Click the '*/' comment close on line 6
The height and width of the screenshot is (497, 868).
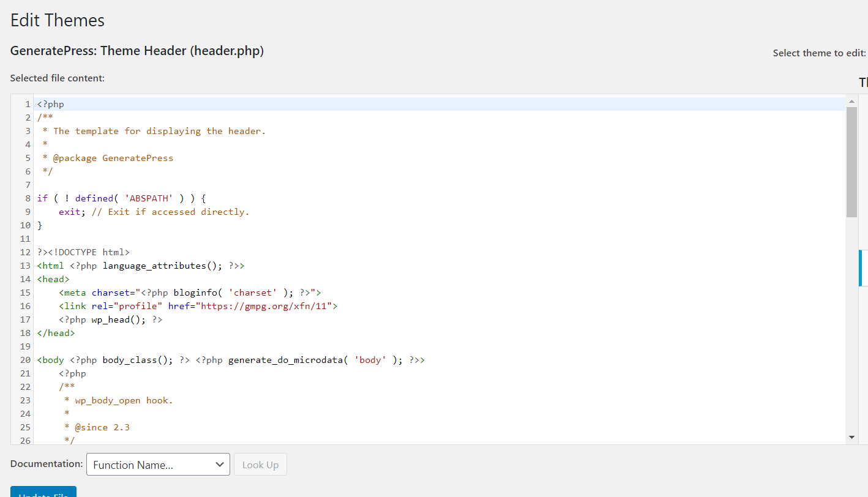48,171
